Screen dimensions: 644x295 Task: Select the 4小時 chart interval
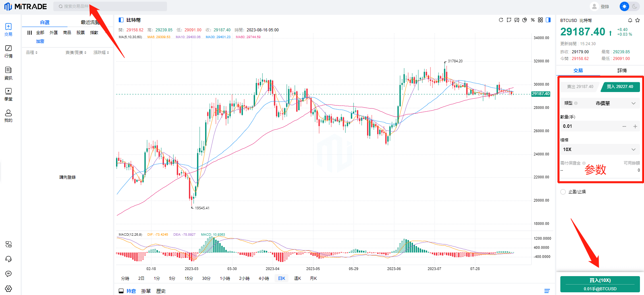pyautogui.click(x=264, y=278)
